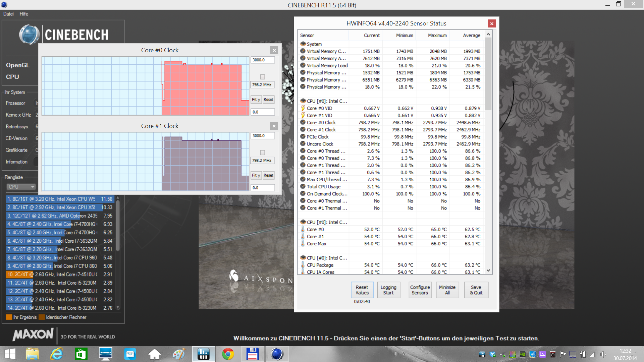The height and width of the screenshot is (362, 644).
Task: Click Reset Values in HWiNFO64
Action: click(x=362, y=290)
